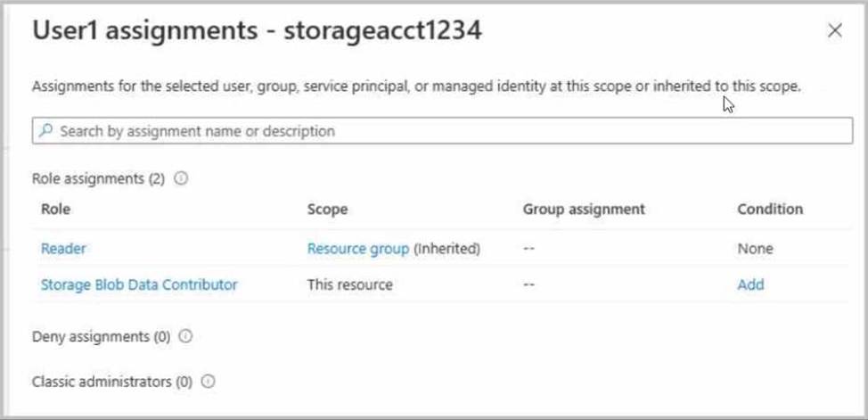Click the Role assignments (2) label
Image resolution: width=868 pixels, height=420 pixels.
click(x=98, y=178)
